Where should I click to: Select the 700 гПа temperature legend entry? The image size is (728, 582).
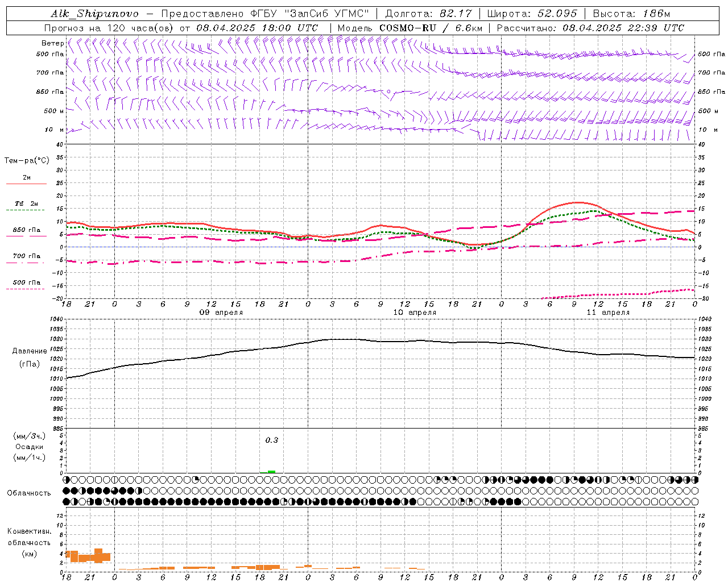point(26,256)
